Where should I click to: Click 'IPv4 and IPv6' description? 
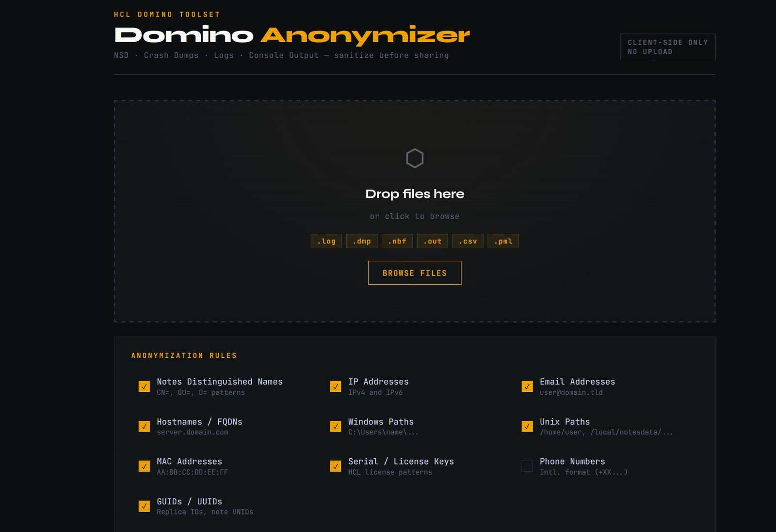click(x=375, y=392)
